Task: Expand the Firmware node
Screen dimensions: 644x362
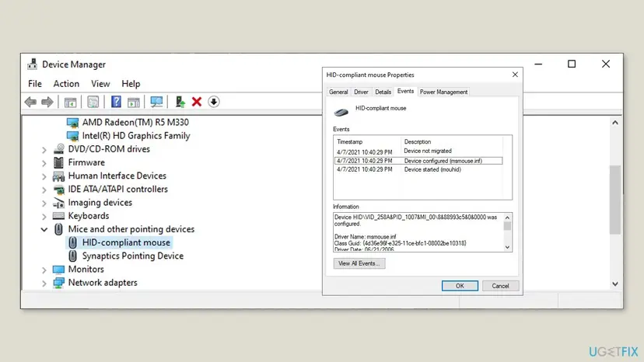Action: [44, 163]
